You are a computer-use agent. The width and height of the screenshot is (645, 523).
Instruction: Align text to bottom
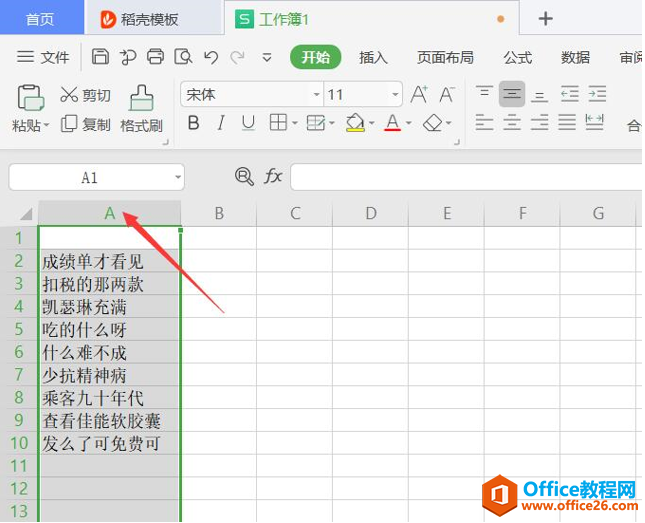click(x=539, y=95)
